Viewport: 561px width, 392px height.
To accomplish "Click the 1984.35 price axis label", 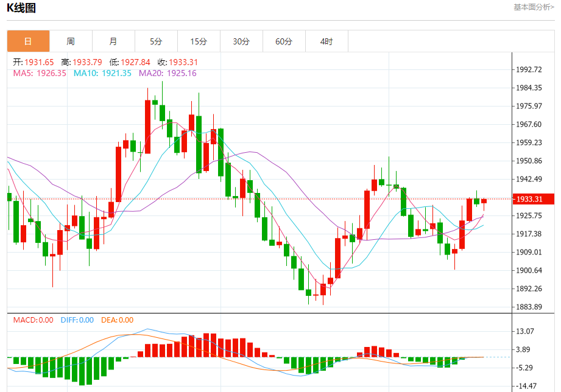I will click(x=529, y=88).
